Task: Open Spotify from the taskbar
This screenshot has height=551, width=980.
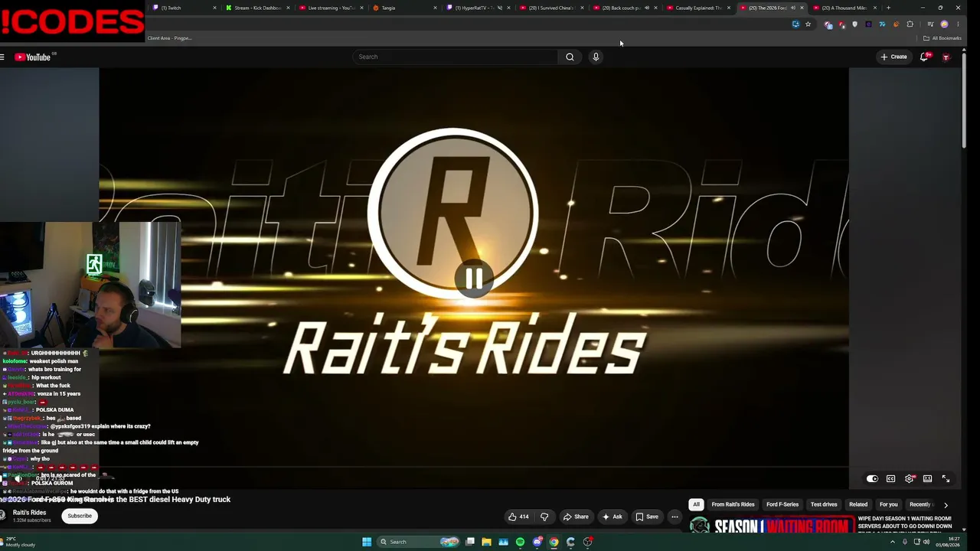Action: [520, 542]
